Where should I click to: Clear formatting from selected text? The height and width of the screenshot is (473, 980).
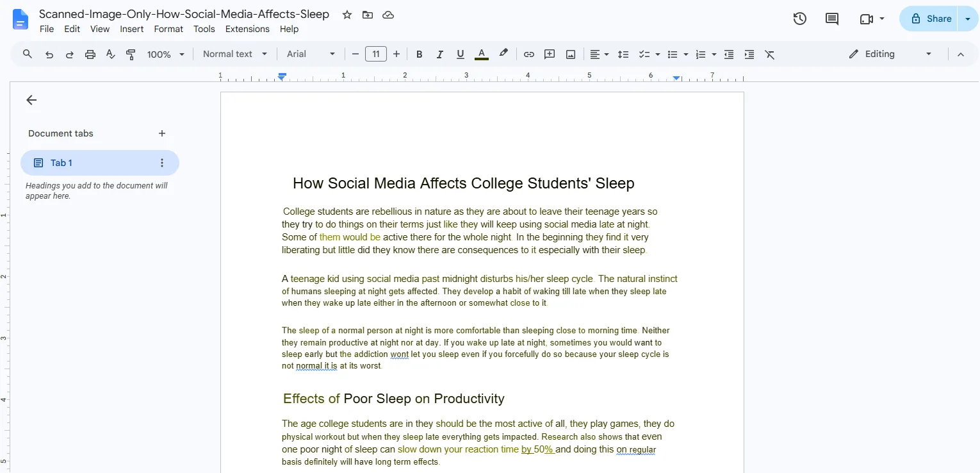770,54
